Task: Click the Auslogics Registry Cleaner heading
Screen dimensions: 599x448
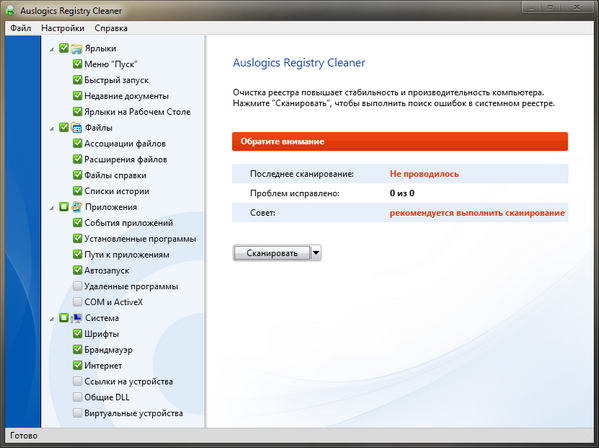Action: (x=299, y=63)
